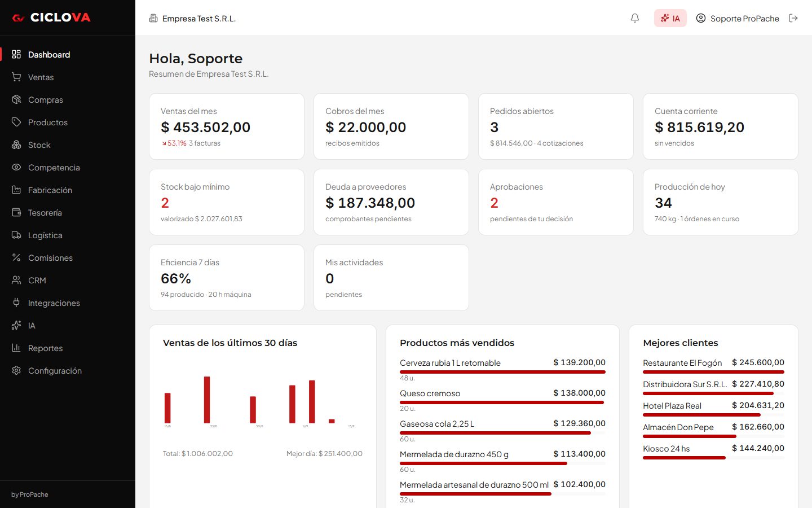Open notifications with the bell icon

click(635, 18)
